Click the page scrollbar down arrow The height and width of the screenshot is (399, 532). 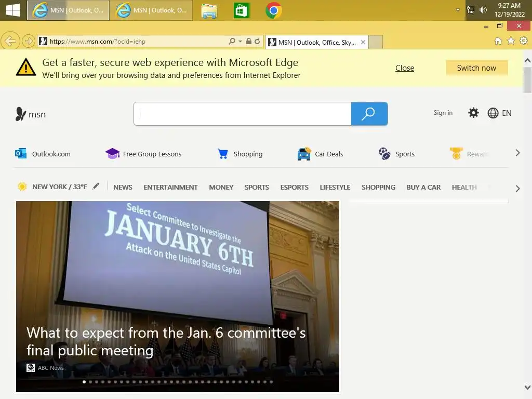[527, 387]
